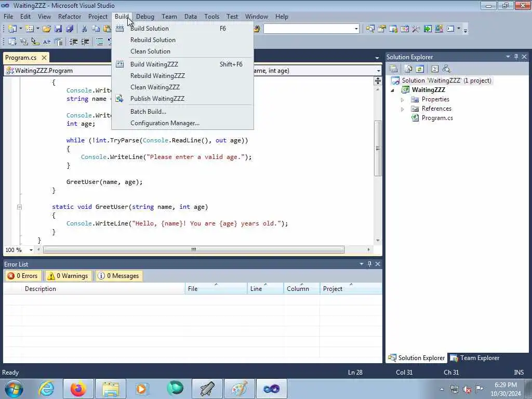Viewport: 532px width, 399px height.
Task: Click the editor horizontal scrollbar thumb
Action: coord(193,250)
